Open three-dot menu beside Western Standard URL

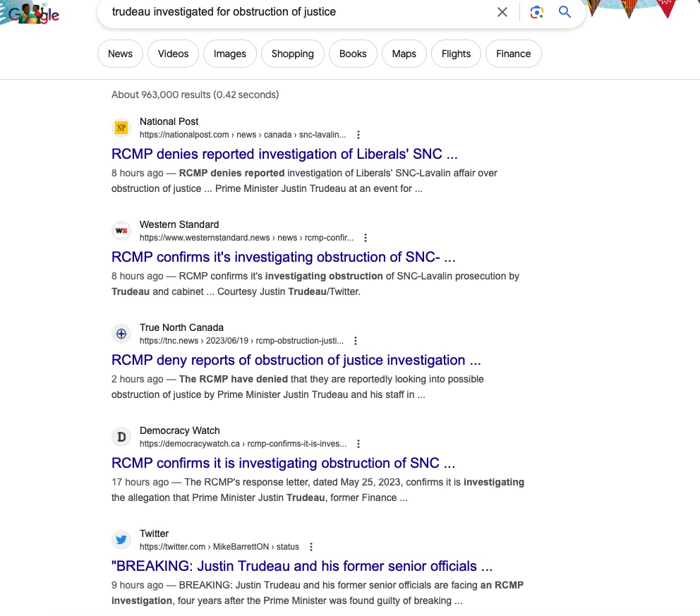366,238
